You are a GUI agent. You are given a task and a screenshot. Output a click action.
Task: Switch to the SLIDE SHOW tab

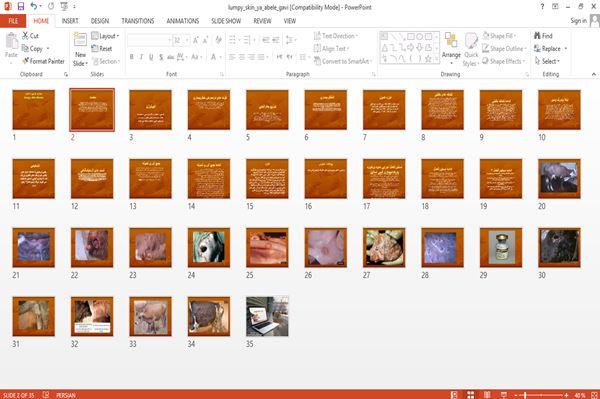[226, 21]
